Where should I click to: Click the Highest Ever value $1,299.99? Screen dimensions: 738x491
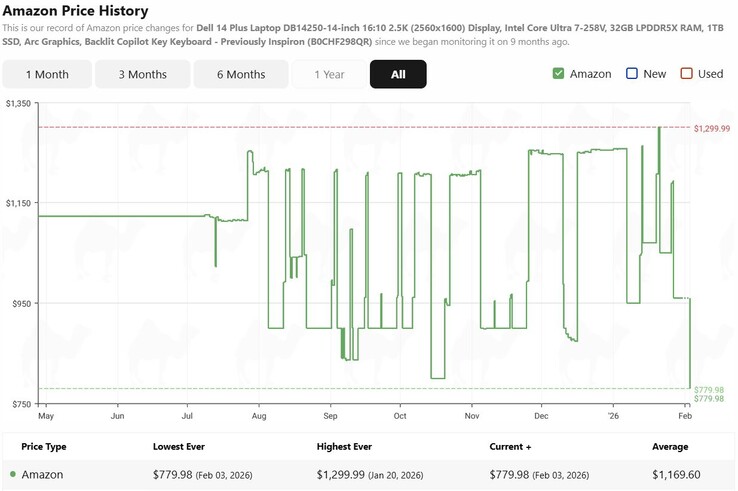click(x=341, y=475)
